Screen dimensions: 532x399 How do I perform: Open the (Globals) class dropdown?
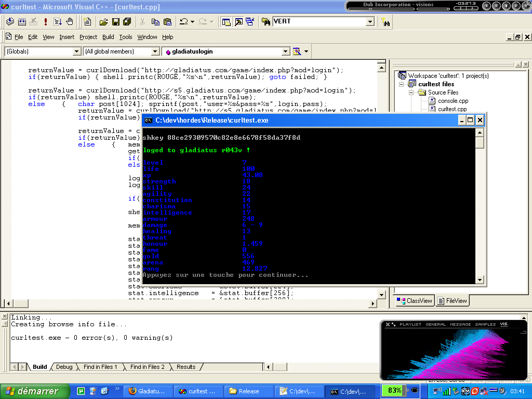77,51
